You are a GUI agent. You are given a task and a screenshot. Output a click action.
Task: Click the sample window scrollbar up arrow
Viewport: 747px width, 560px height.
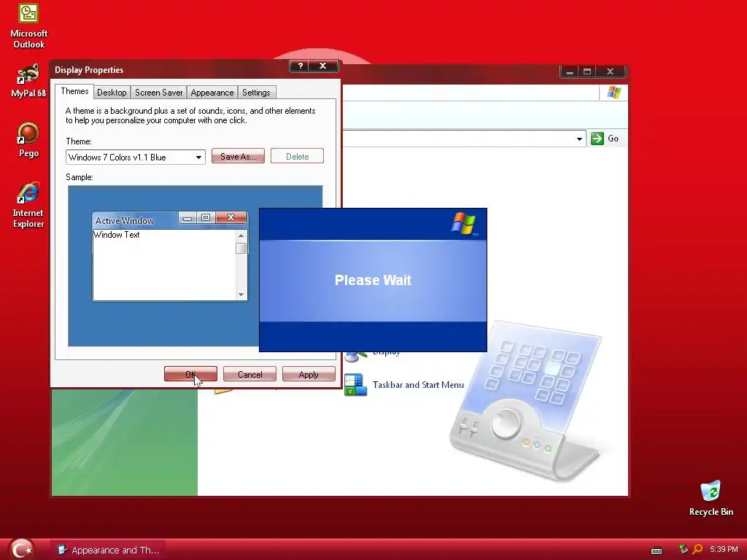[241, 236]
